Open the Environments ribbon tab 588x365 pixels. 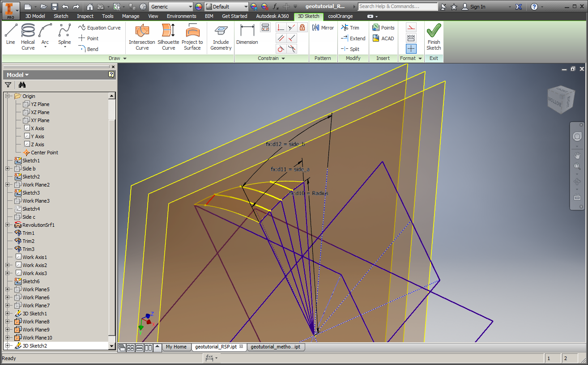181,16
